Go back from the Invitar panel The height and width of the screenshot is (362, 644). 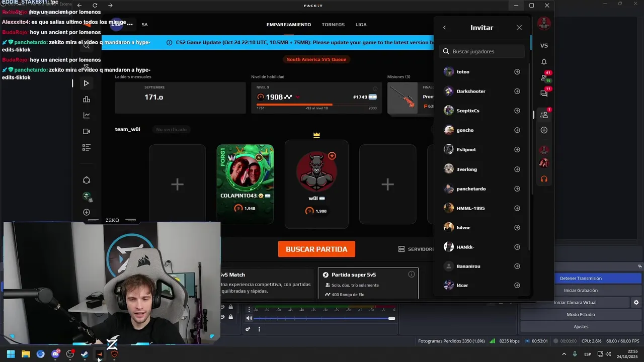(x=444, y=28)
